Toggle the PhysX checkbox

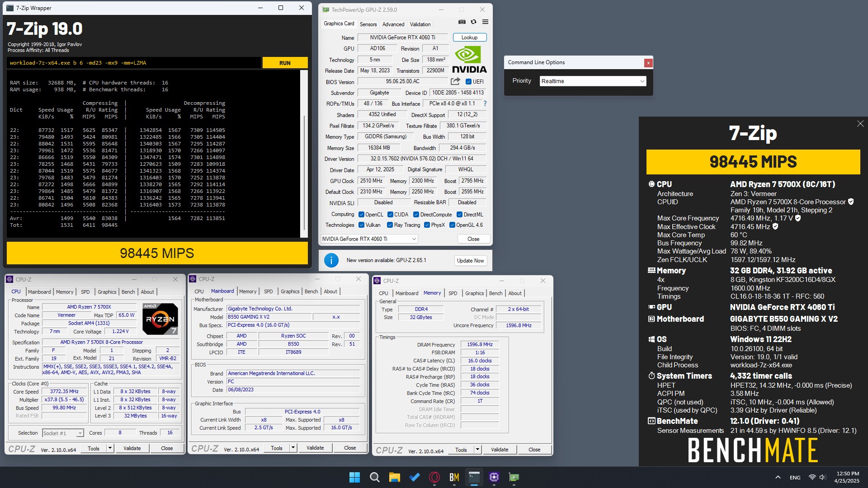pyautogui.click(x=427, y=225)
